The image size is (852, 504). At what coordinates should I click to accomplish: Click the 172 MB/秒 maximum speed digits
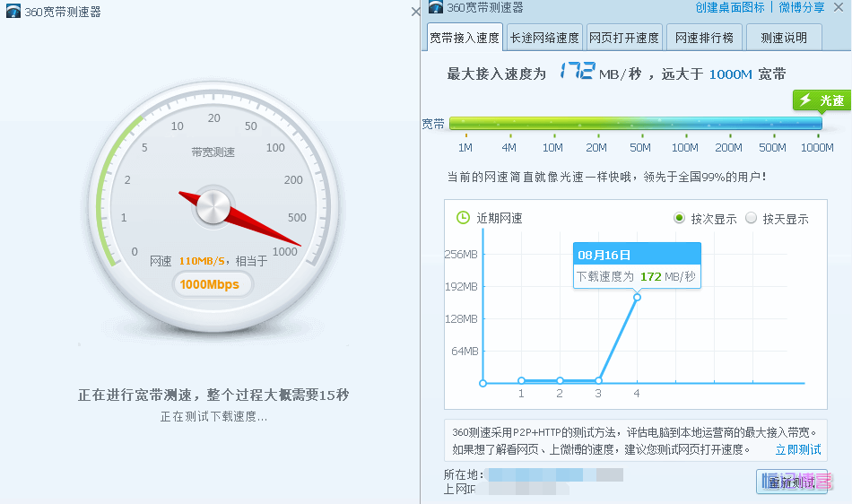click(577, 71)
